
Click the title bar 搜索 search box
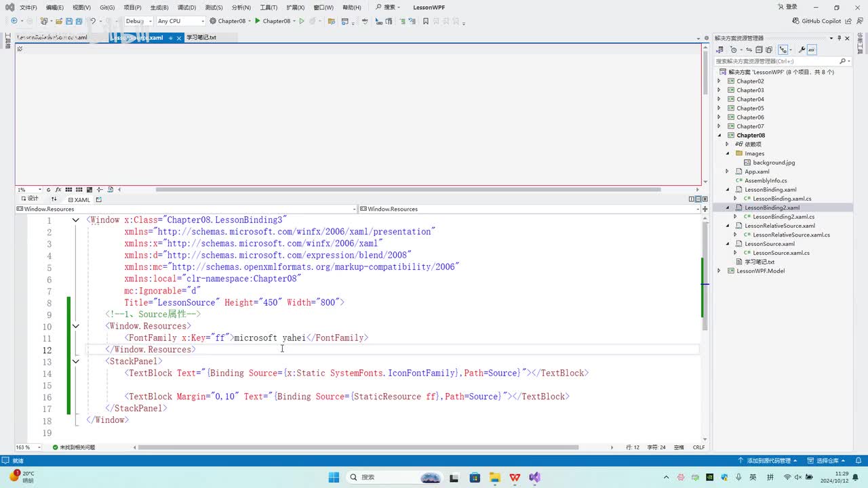point(388,7)
